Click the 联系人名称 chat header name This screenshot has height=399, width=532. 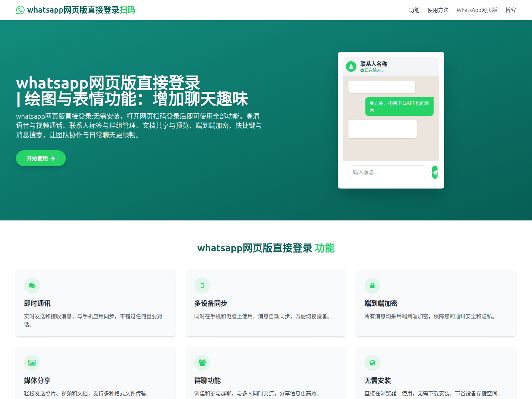[374, 64]
